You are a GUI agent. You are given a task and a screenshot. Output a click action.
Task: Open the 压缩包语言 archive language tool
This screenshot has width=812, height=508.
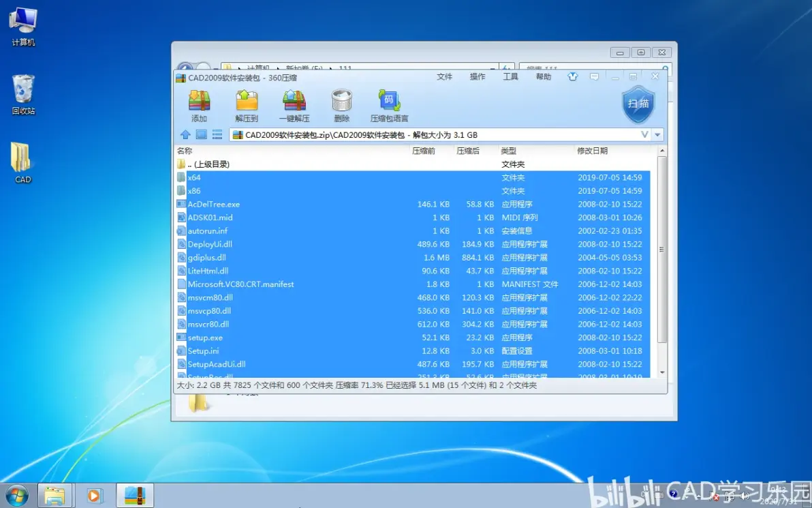click(x=390, y=106)
